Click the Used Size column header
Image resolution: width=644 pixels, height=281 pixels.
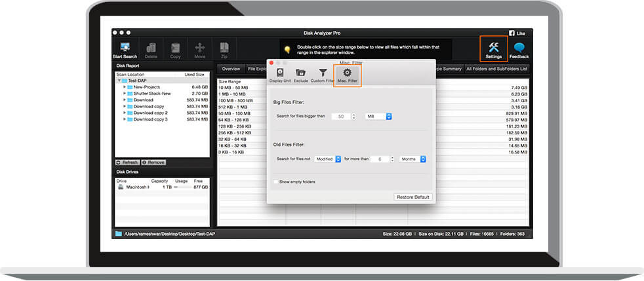[194, 75]
